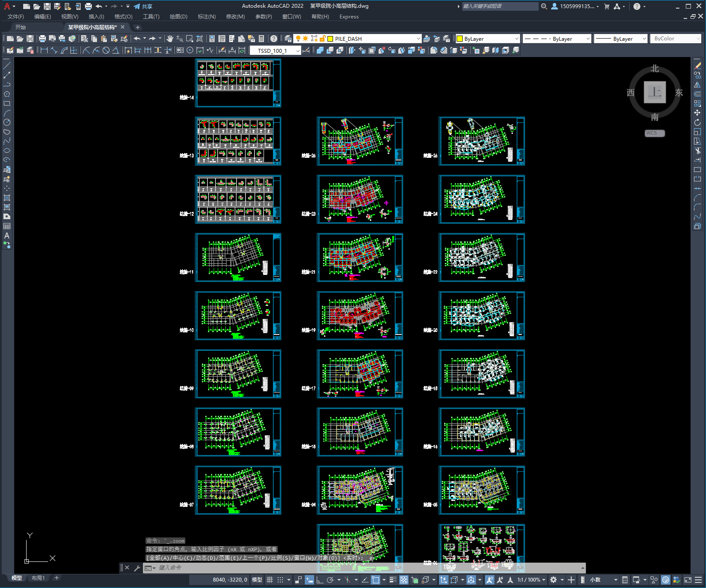Open the 文件(F) menu

click(x=16, y=17)
